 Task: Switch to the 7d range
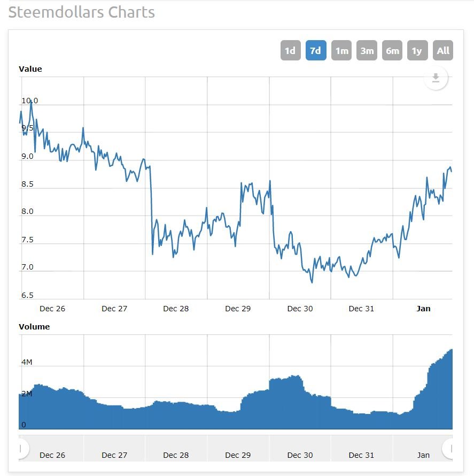[316, 50]
